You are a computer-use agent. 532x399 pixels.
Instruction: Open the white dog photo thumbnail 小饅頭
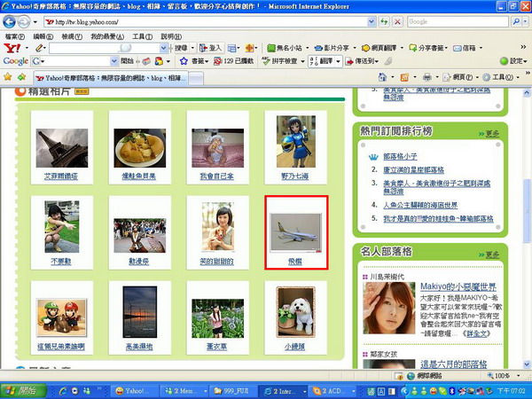[296, 312]
